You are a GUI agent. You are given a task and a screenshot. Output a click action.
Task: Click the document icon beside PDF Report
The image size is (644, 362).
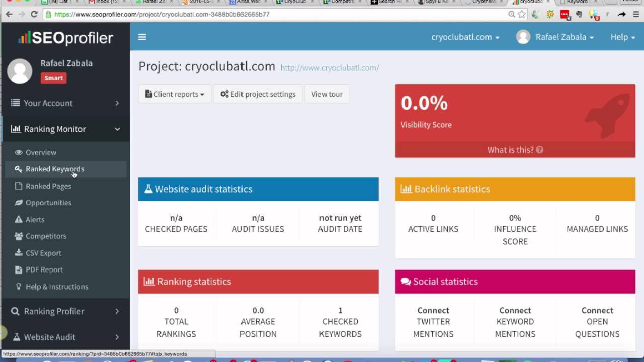coord(19,270)
